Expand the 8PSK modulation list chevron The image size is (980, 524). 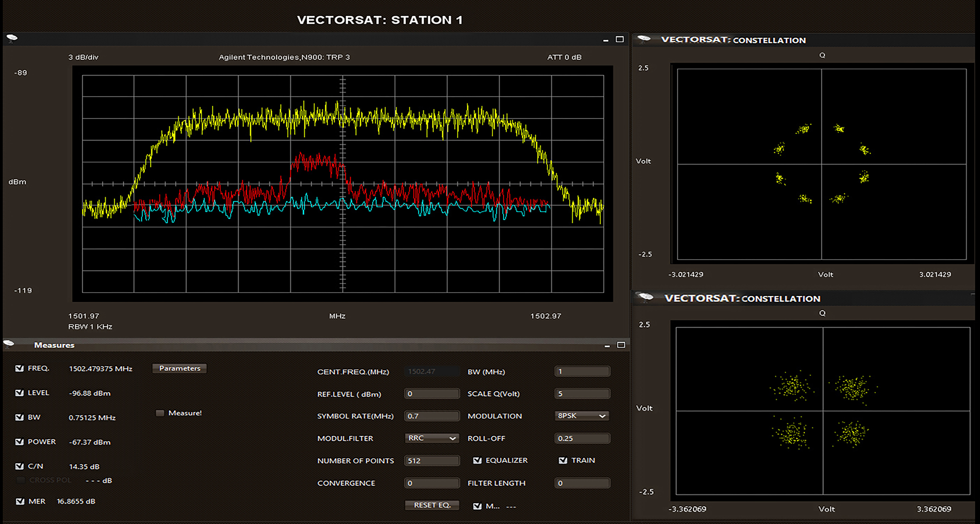(x=603, y=416)
